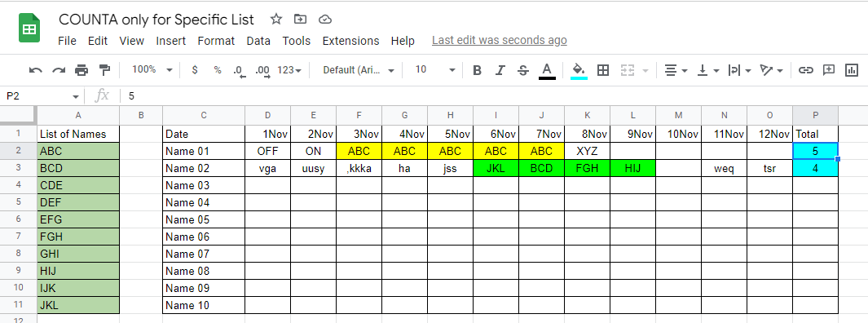Move document to folder icon
Image resolution: width=868 pixels, height=323 pixels.
(x=300, y=20)
